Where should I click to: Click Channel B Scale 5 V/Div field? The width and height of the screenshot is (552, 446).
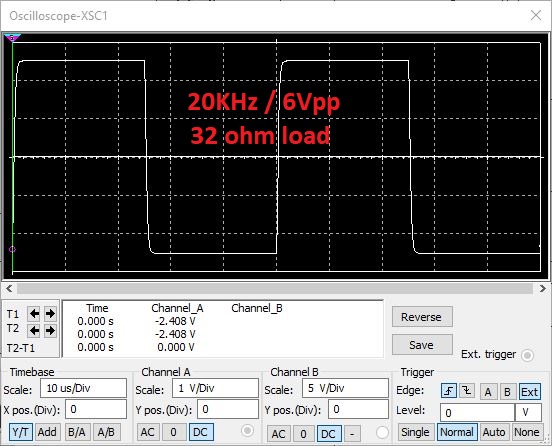coord(345,388)
